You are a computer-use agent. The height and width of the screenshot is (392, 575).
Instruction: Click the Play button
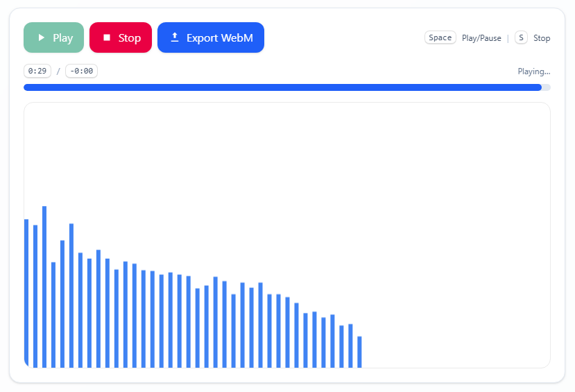[x=53, y=37]
